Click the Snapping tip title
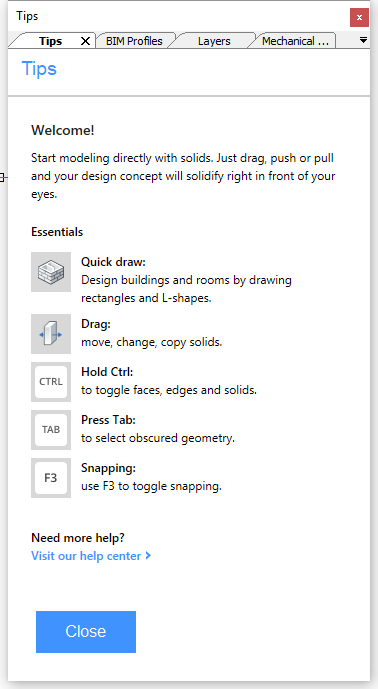This screenshot has height=689, width=378. click(x=109, y=468)
